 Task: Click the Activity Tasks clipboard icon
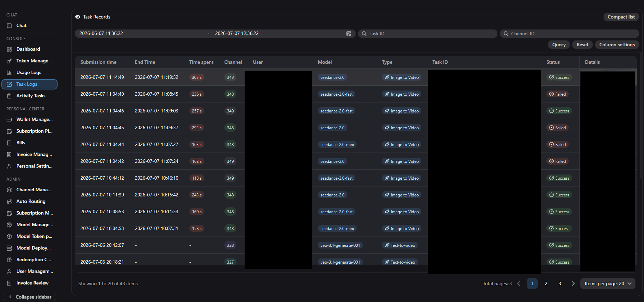pyautogui.click(x=9, y=96)
